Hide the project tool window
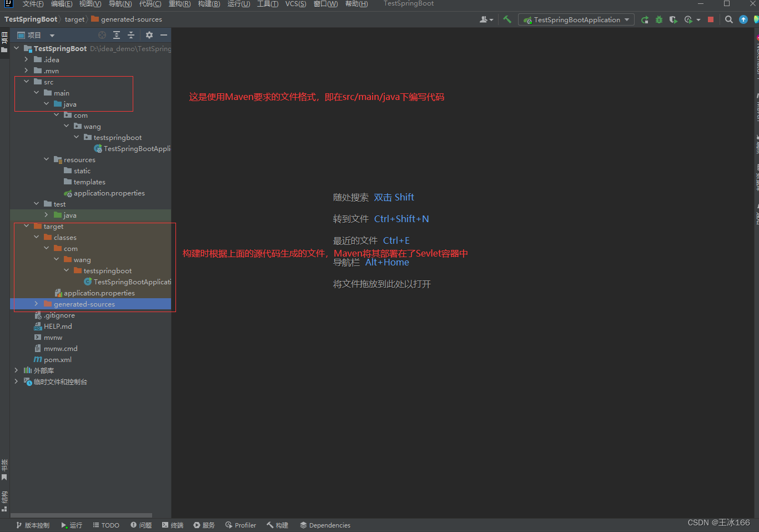This screenshot has height=532, width=759. (164, 35)
